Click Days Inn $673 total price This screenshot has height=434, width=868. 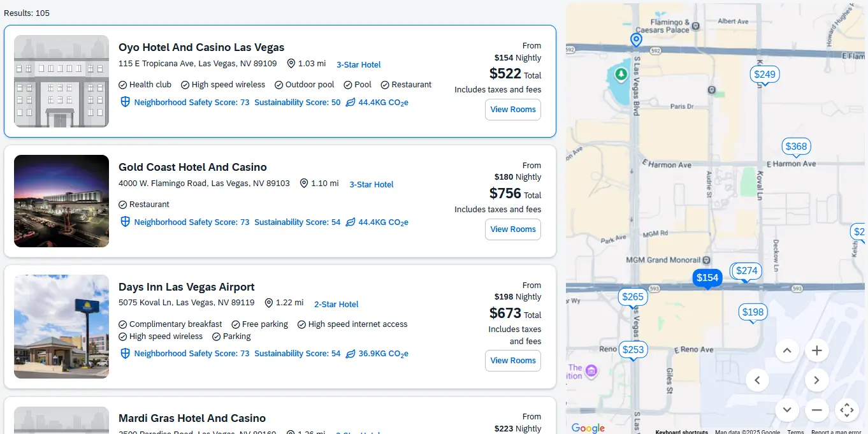pyautogui.click(x=505, y=313)
